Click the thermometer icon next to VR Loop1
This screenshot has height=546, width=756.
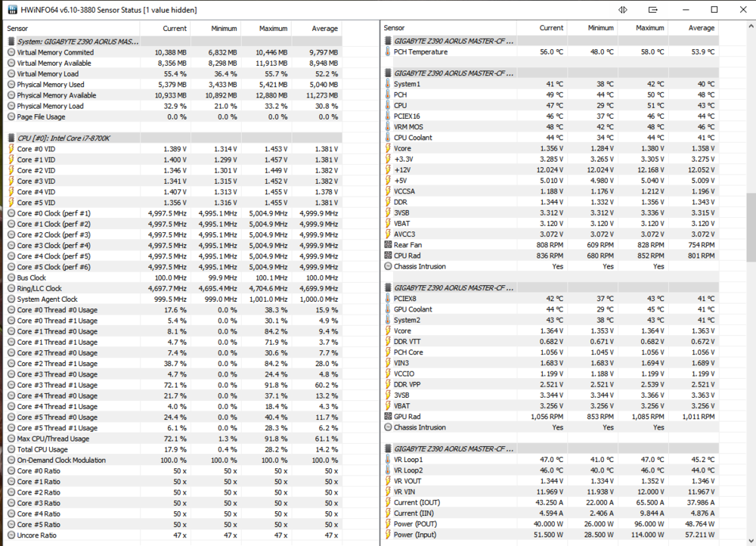pyautogui.click(x=388, y=459)
